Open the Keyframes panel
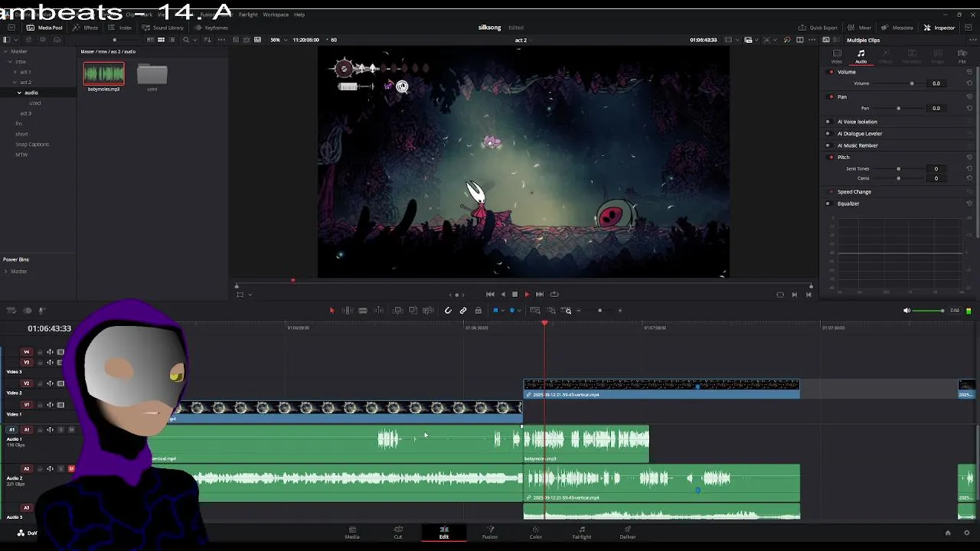Screen dimensions: 980x551 (211, 28)
